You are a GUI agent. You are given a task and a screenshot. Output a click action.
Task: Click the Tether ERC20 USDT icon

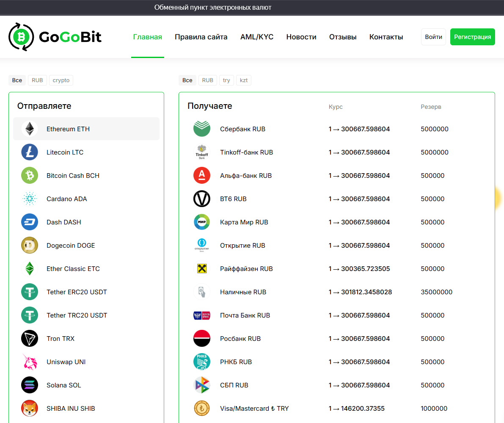(x=30, y=292)
